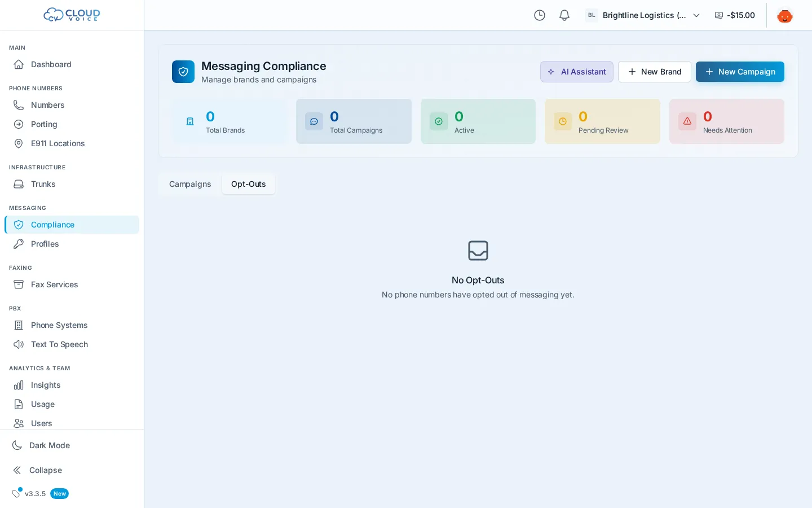Click the Fax Services archive icon

(19, 284)
